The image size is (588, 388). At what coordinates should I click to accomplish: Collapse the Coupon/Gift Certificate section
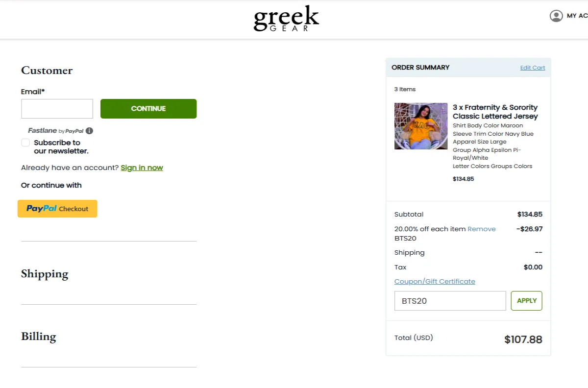coord(435,281)
